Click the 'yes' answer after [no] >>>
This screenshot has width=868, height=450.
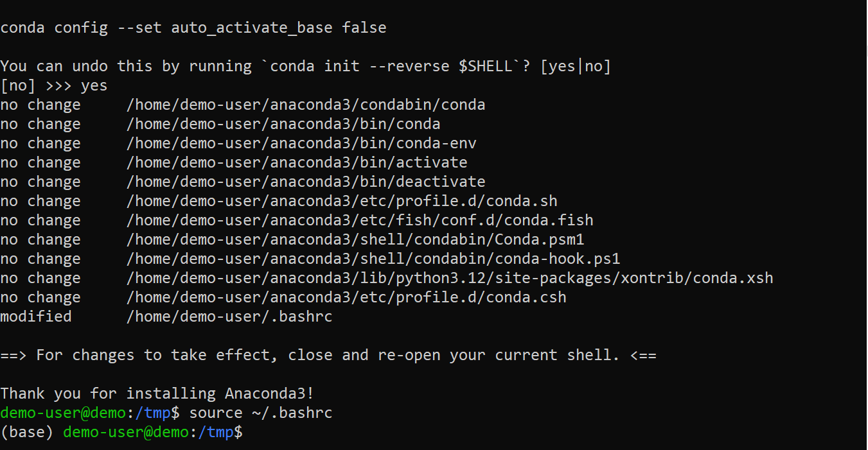(94, 85)
